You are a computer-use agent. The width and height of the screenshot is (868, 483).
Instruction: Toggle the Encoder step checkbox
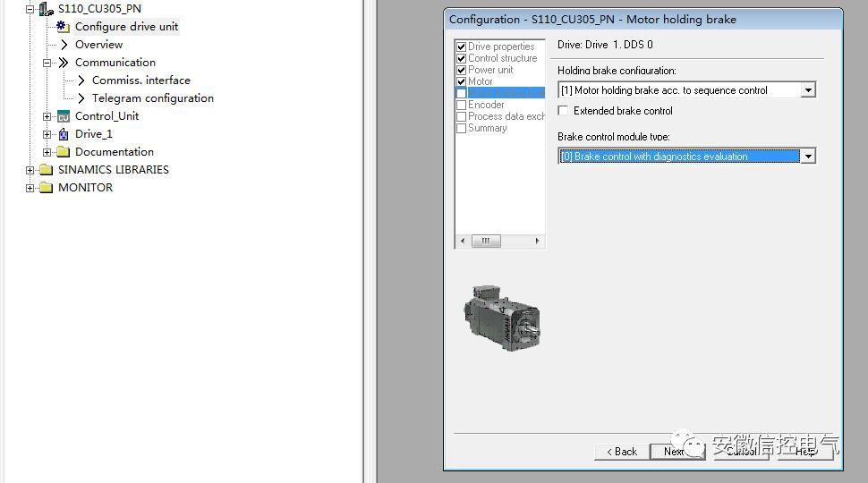461,106
